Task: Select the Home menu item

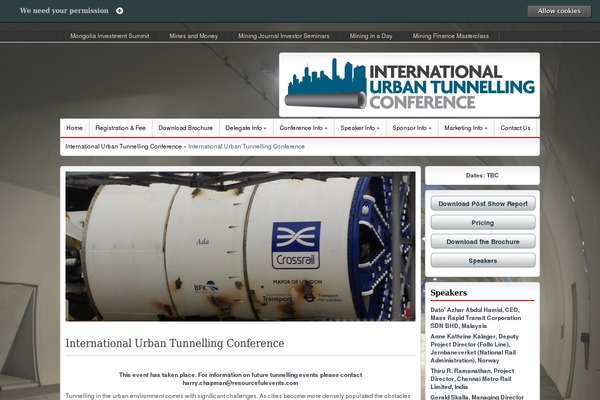Action: [x=75, y=128]
